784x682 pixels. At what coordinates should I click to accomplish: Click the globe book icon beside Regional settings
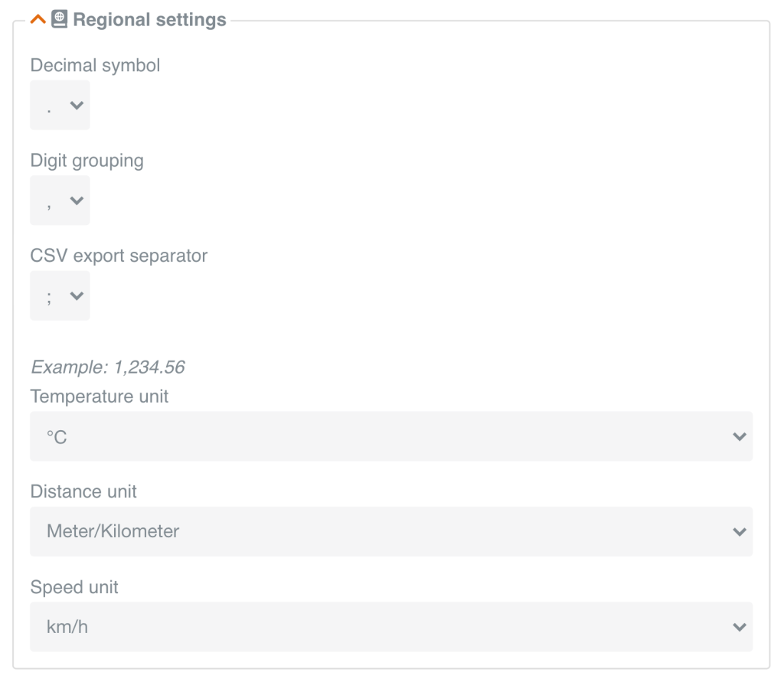click(59, 19)
